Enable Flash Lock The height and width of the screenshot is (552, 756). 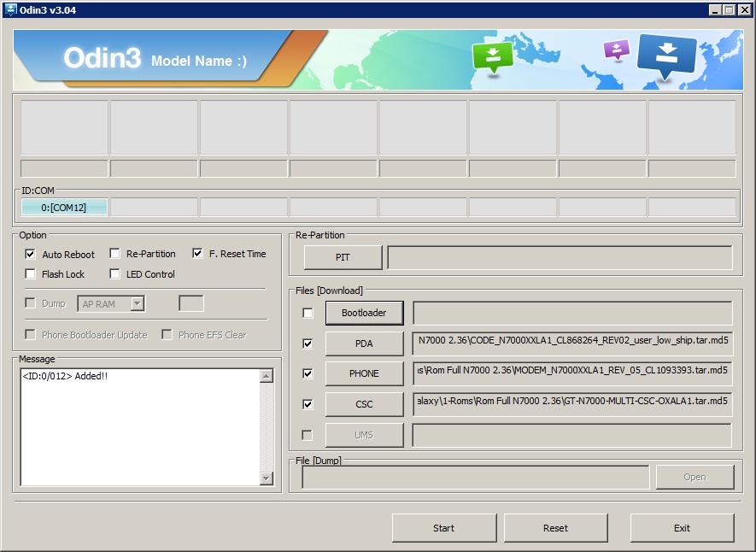click(31, 274)
